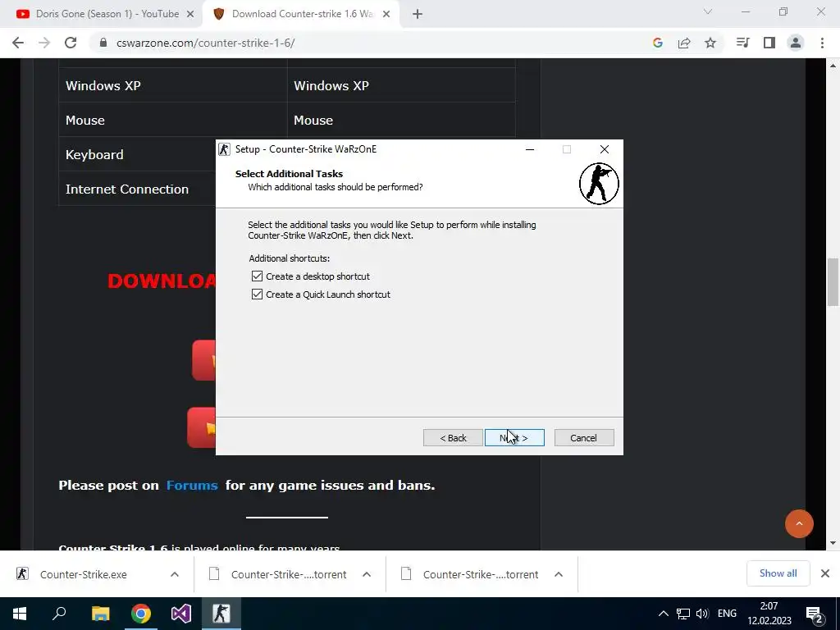
Task: Open the middle Counter-Strike torrent file
Action: coord(289,574)
